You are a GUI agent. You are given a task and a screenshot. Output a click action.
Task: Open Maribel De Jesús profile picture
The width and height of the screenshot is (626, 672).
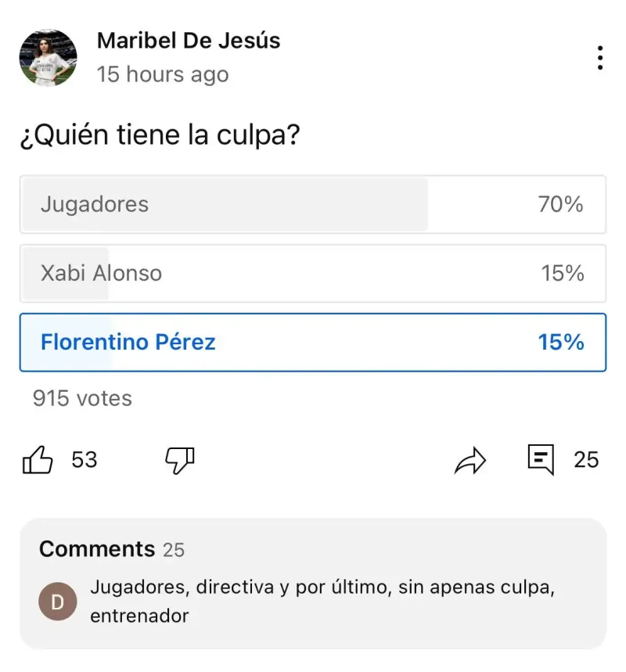pyautogui.click(x=48, y=59)
